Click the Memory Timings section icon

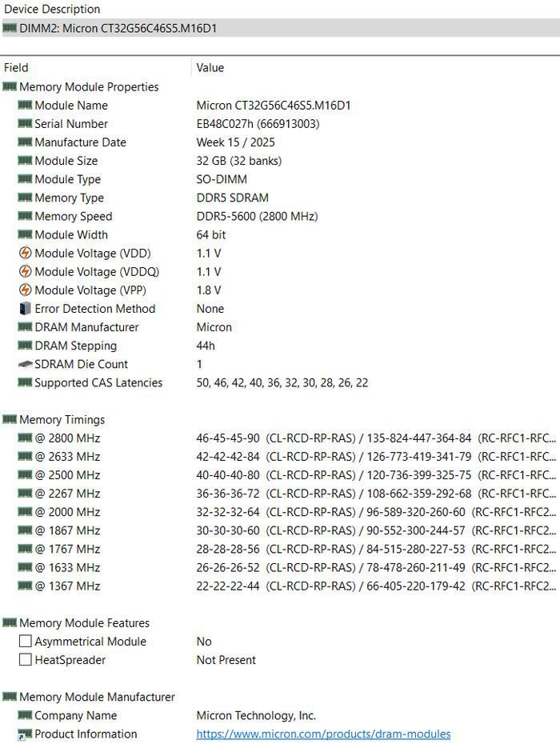point(10,419)
